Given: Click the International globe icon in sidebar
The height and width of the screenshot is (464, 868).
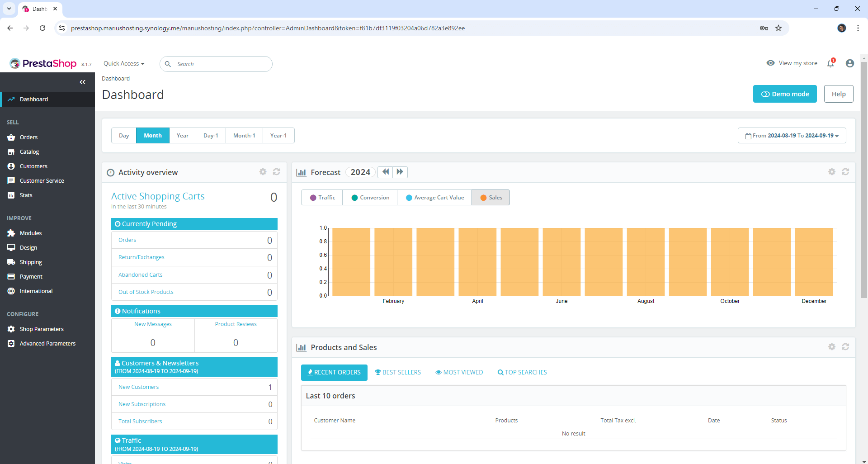Looking at the screenshot, I should [11, 291].
